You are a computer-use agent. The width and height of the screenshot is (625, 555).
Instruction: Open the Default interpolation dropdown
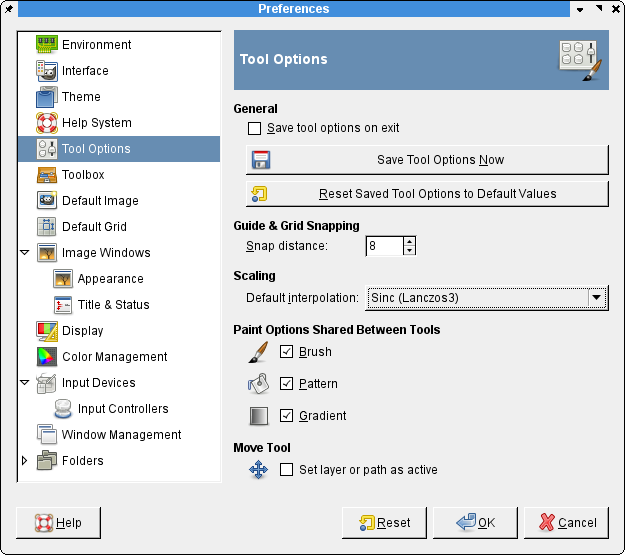pyautogui.click(x=487, y=298)
